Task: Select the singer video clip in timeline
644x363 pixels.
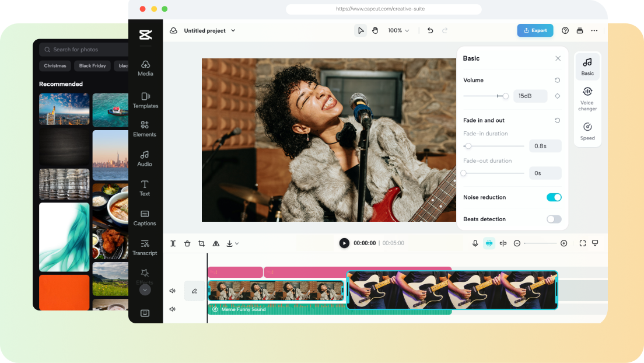Action: click(x=276, y=291)
